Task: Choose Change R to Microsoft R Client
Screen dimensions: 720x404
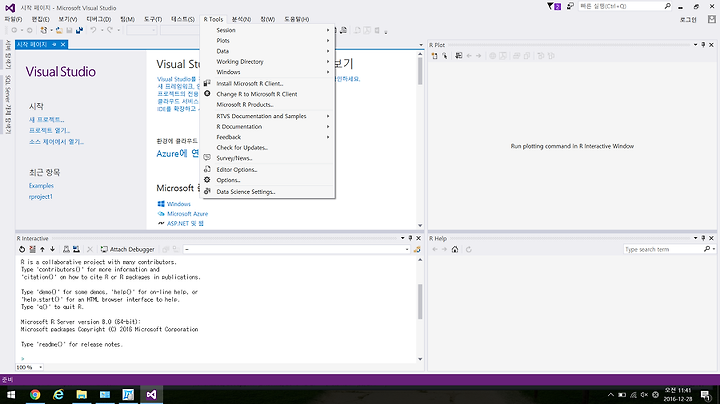Action: point(268,94)
